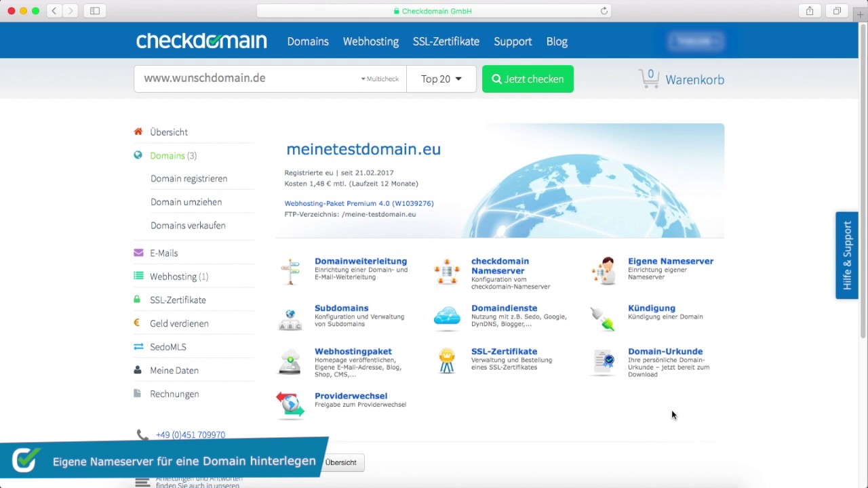Select Domain registrieren in sidebar

(x=189, y=178)
